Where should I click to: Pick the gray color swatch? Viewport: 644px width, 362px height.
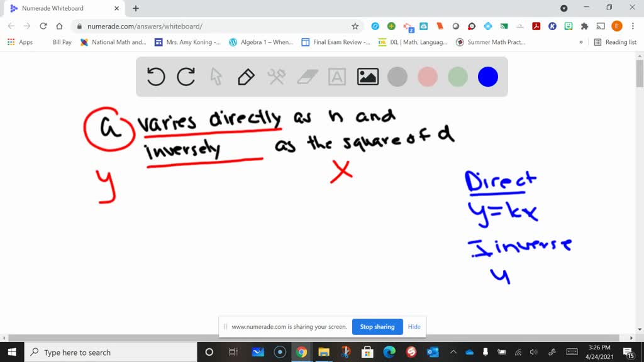click(x=397, y=77)
